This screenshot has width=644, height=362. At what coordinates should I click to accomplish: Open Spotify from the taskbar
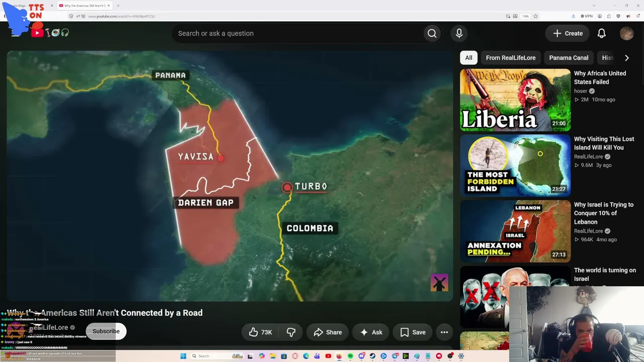pos(350,356)
